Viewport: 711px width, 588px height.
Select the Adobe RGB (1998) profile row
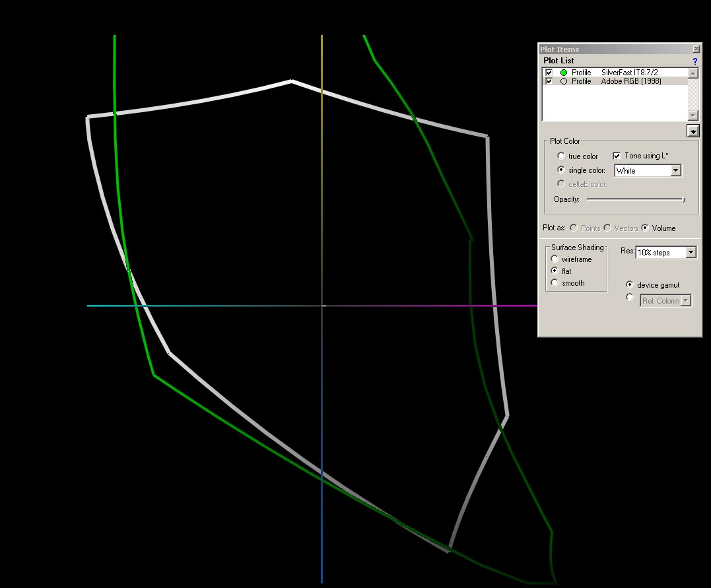615,81
